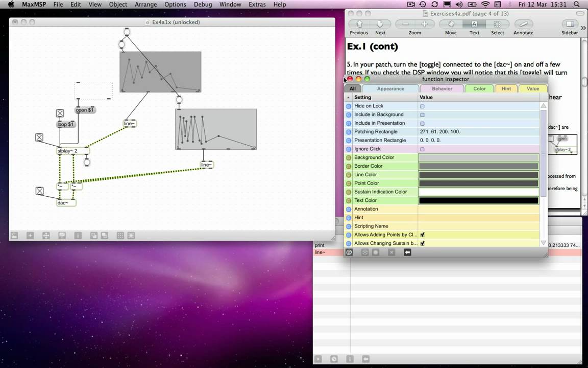Click the four-arrow icon in patcher toolbar
Screen dimensions: 588x368
46,236
